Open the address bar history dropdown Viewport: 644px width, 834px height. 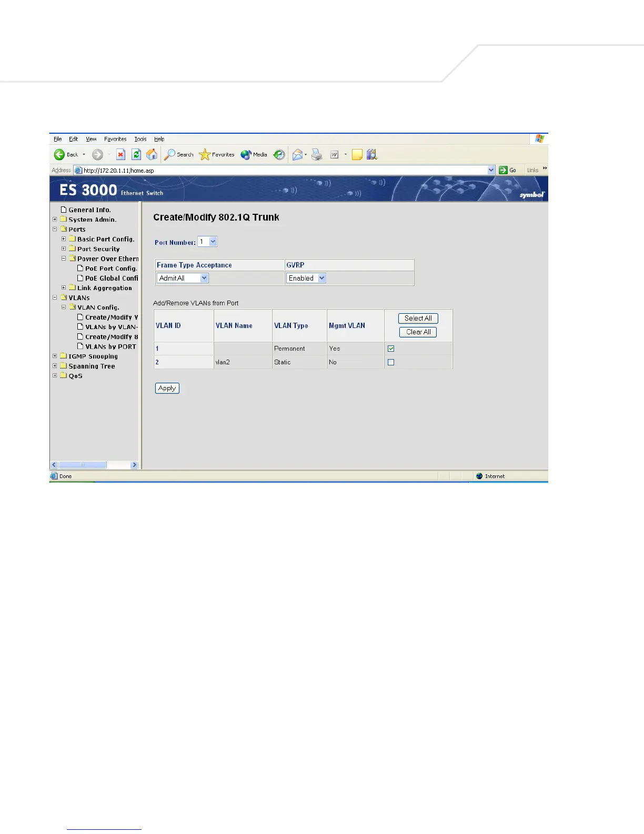[491, 170]
